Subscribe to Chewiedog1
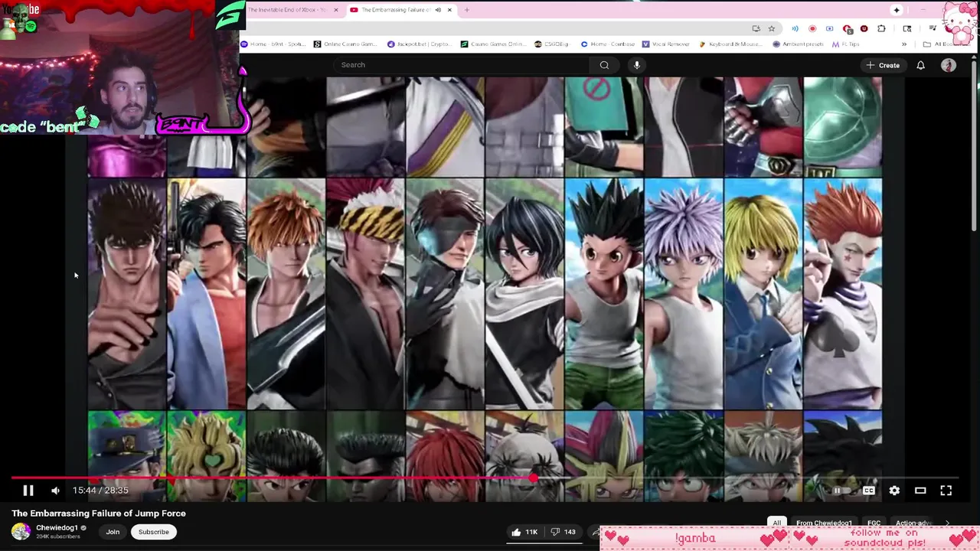This screenshot has width=980, height=551. 153,532
